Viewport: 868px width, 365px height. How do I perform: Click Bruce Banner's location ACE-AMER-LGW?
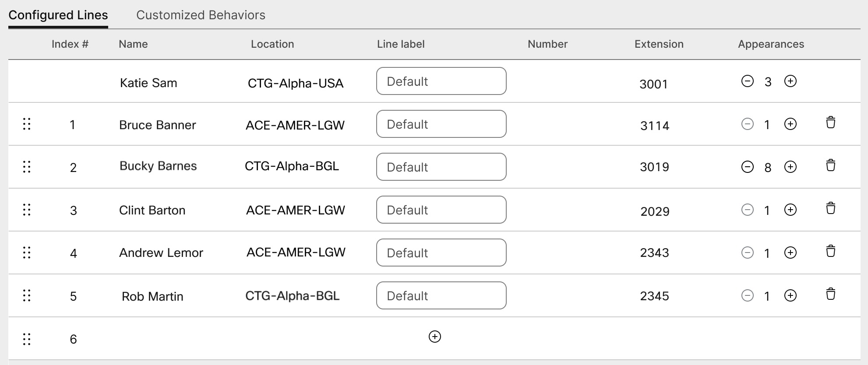pos(295,125)
